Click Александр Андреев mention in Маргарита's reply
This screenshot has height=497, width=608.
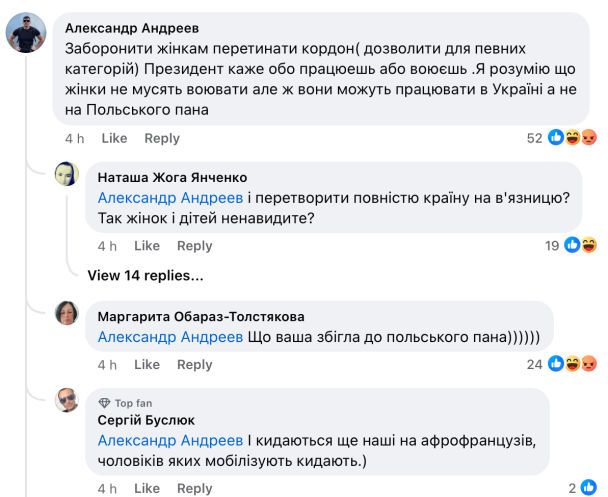tap(170, 338)
